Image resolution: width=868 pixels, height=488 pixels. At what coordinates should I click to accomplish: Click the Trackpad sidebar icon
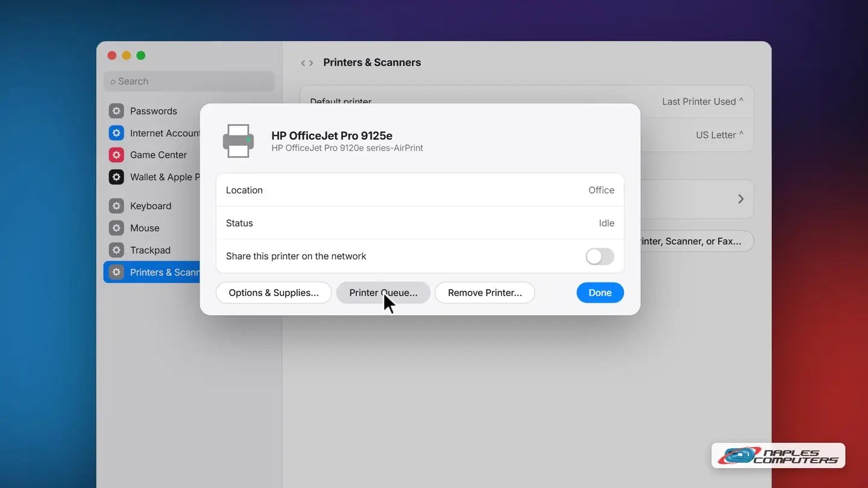[x=116, y=250]
